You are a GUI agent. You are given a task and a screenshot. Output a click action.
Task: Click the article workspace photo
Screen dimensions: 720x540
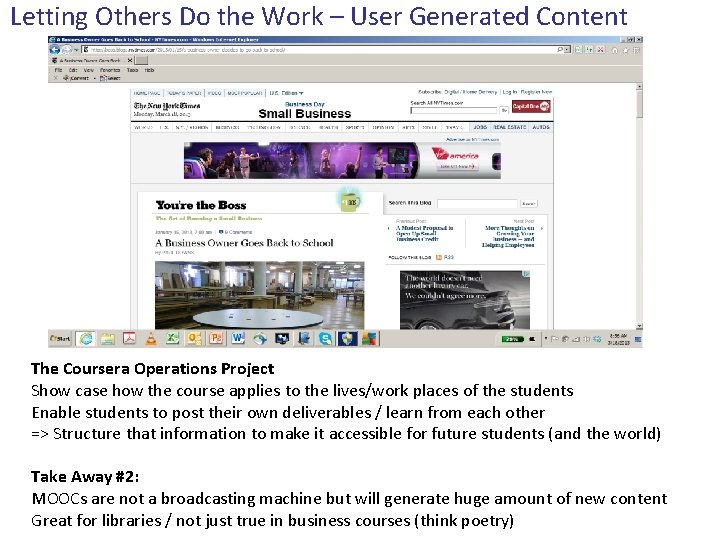259,295
